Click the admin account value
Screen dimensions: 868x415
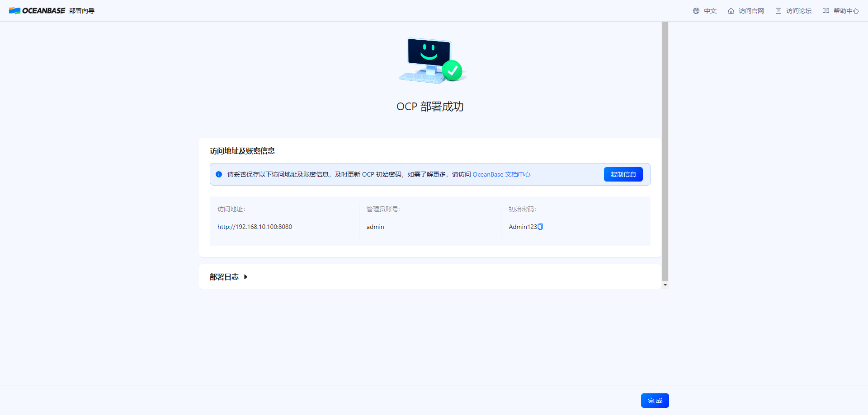375,227
